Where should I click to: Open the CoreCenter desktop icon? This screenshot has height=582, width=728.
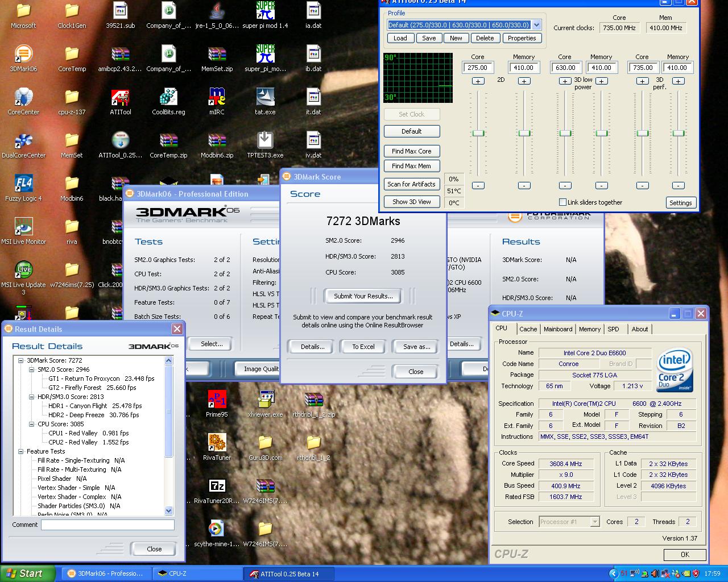click(x=23, y=98)
